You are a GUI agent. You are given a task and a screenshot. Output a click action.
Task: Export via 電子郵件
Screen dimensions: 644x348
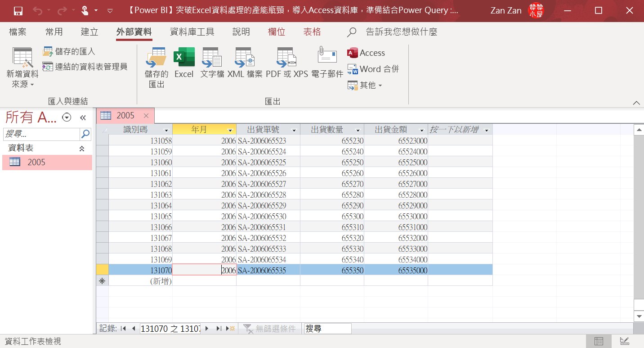click(x=327, y=63)
